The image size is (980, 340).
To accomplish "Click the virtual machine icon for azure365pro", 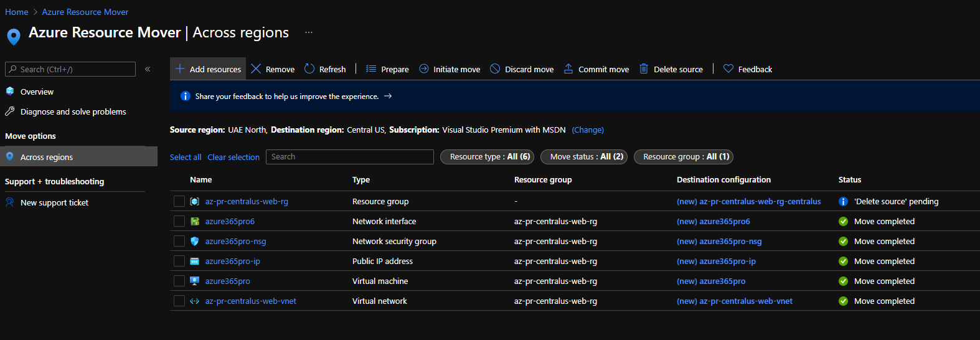I will [194, 281].
